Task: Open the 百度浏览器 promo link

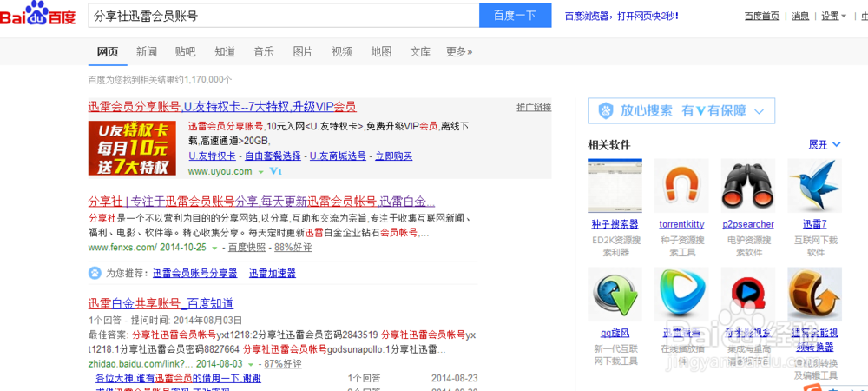Action: (621, 16)
